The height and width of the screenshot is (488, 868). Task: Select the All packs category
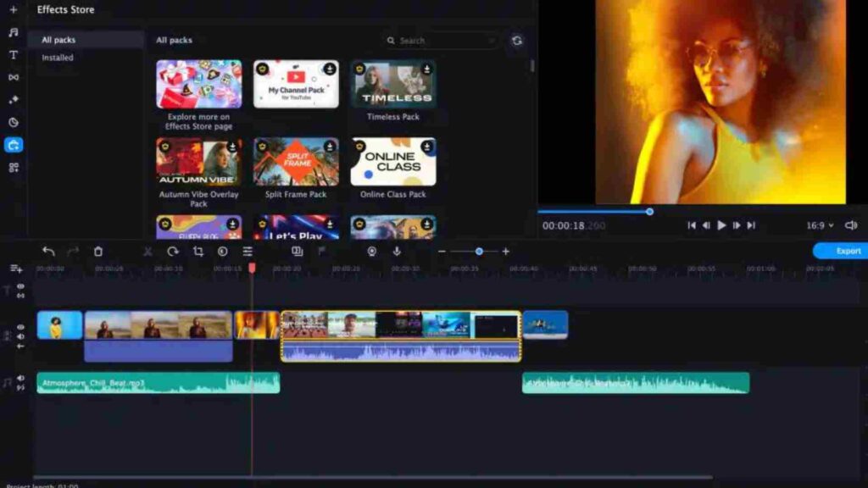coord(87,40)
